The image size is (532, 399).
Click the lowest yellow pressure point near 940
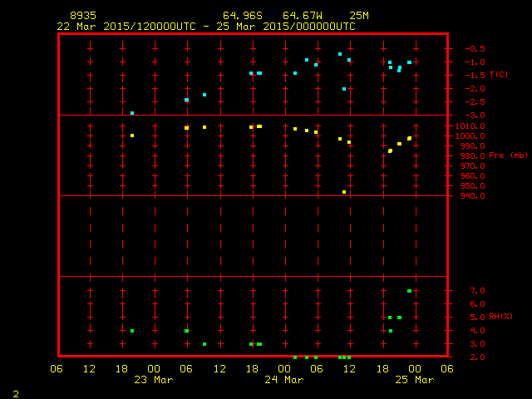(344, 192)
